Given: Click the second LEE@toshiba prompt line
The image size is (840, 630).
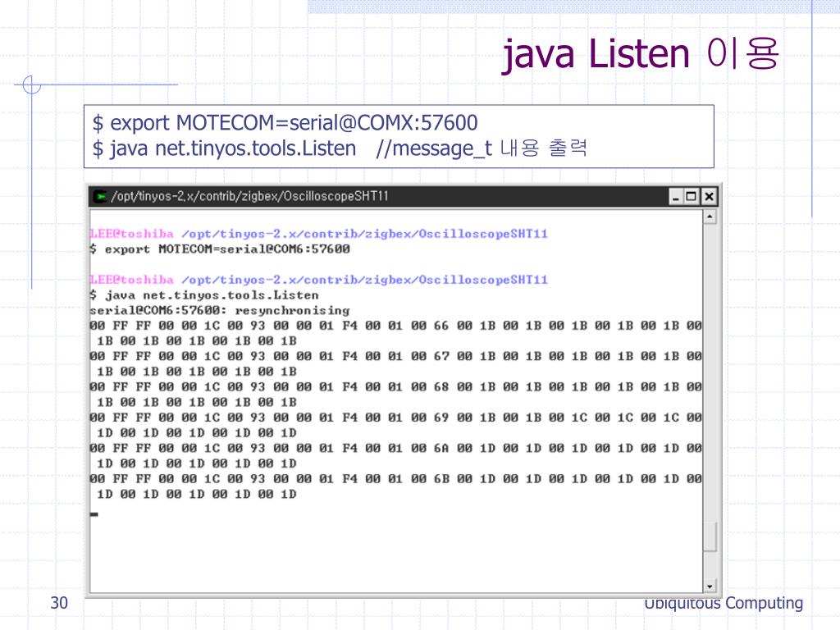Looking at the screenshot, I should click(319, 281).
